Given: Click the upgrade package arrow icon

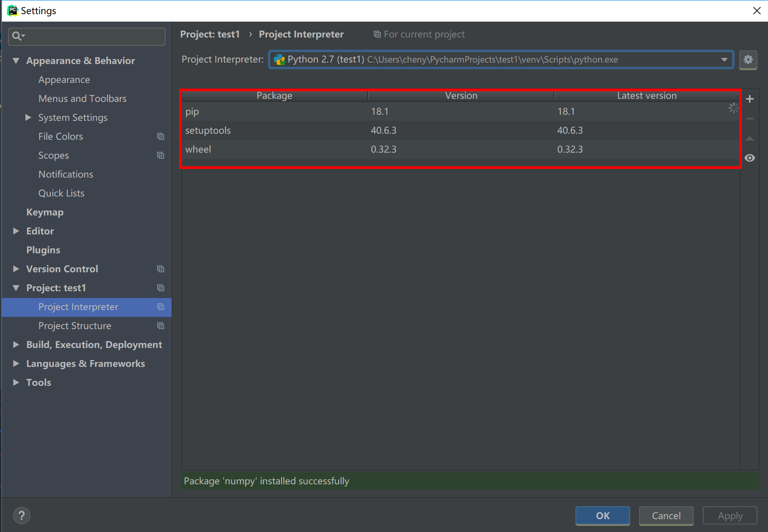Looking at the screenshot, I should (750, 138).
